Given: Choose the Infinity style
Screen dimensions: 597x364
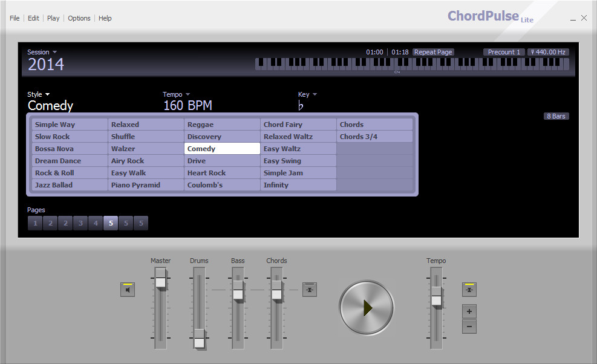Looking at the screenshot, I should coord(299,185).
